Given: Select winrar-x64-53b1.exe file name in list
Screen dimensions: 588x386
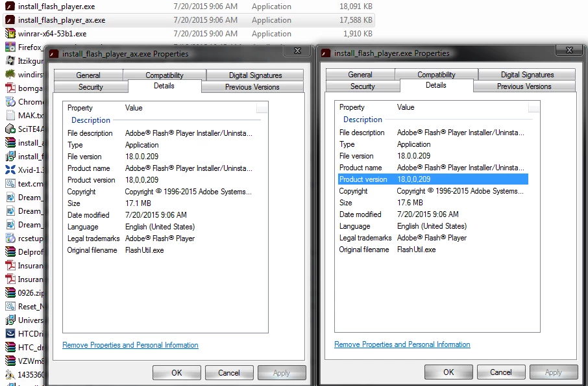Looking at the screenshot, I should click(52, 33).
